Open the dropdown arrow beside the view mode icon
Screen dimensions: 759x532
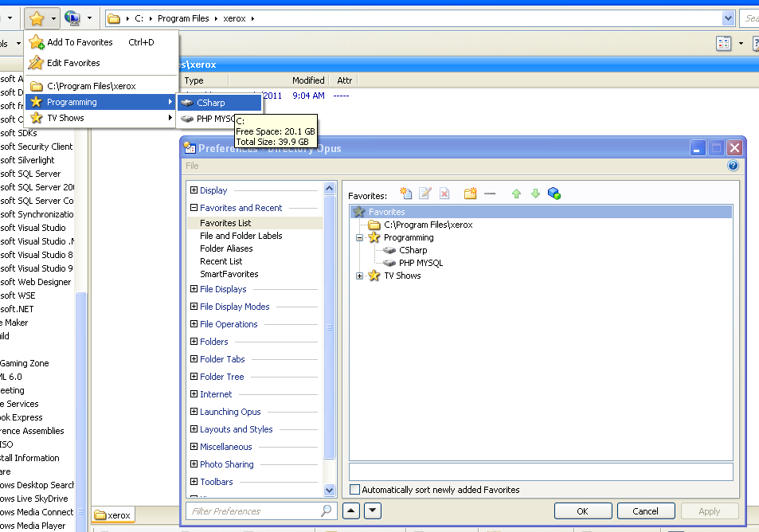[741, 44]
